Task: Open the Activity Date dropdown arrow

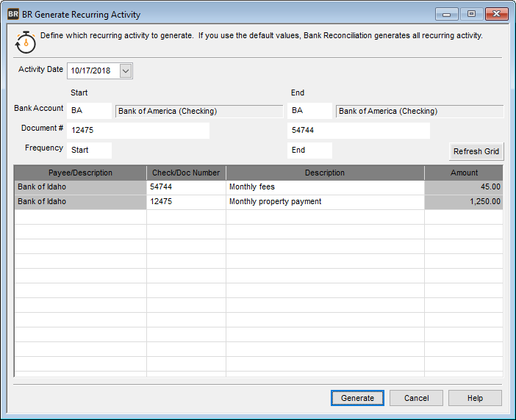Action: pos(126,70)
